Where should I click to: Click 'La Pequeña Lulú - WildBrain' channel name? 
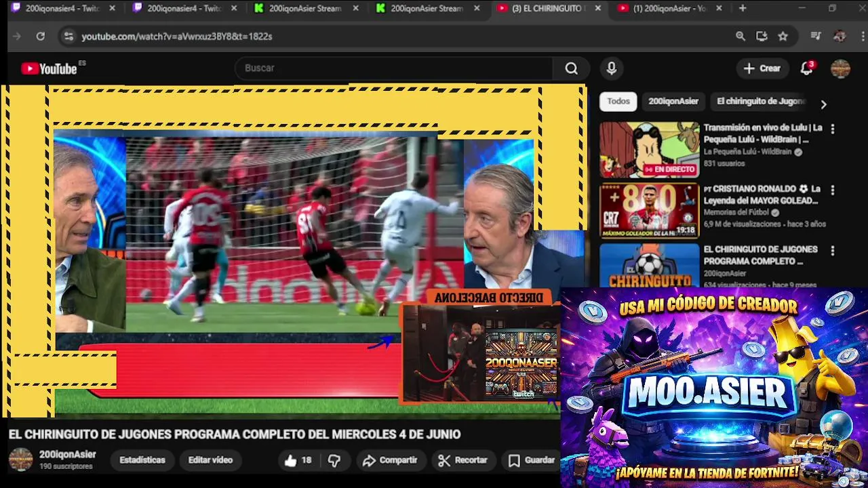click(x=747, y=152)
